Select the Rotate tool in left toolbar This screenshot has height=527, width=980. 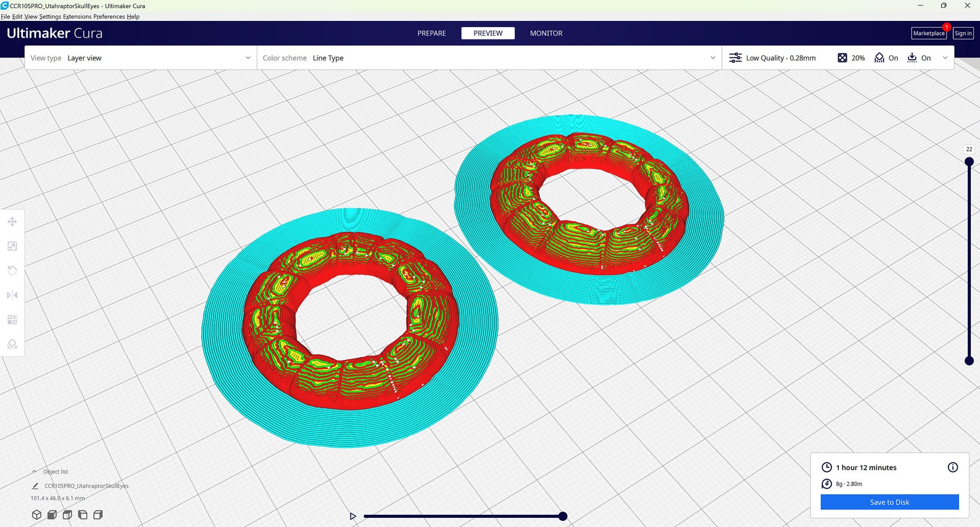coord(12,270)
